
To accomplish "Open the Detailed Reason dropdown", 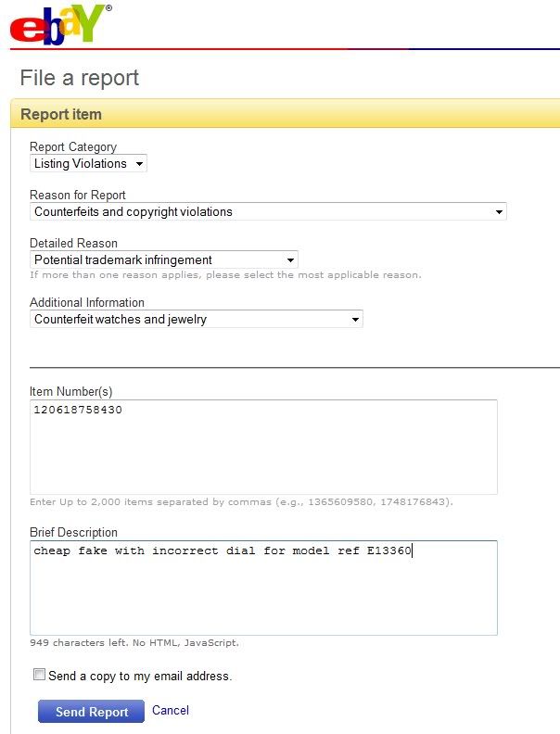I will point(164,259).
